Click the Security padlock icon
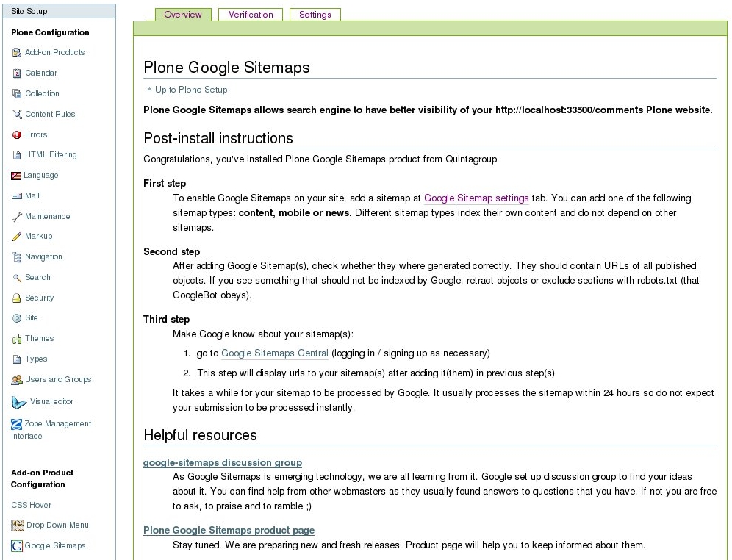The width and height of the screenshot is (732, 560). coord(17,298)
